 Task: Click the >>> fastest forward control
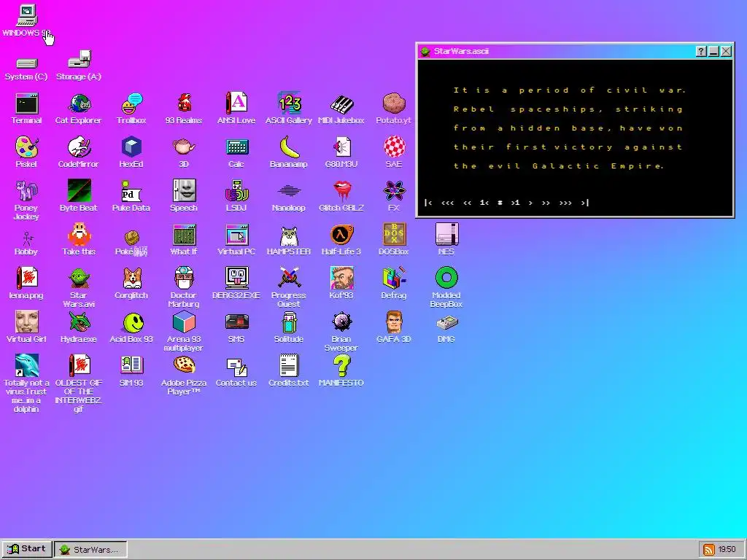(x=565, y=203)
